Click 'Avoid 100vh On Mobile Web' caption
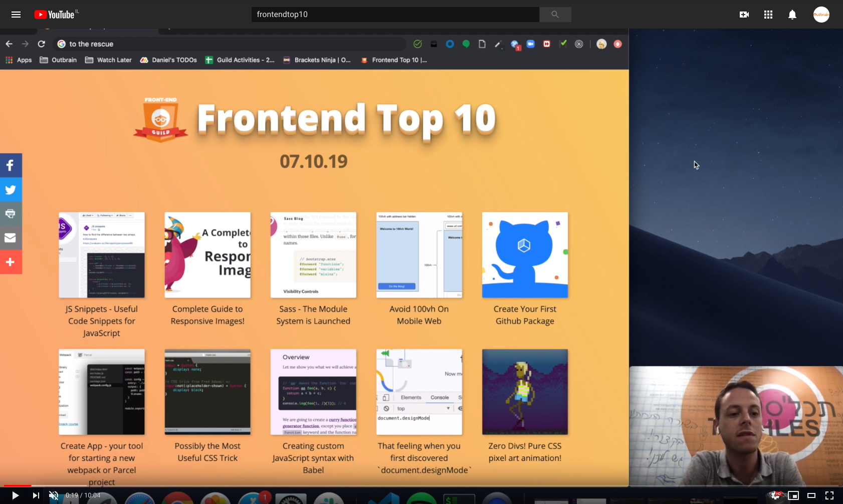This screenshot has width=843, height=504. coord(419,315)
